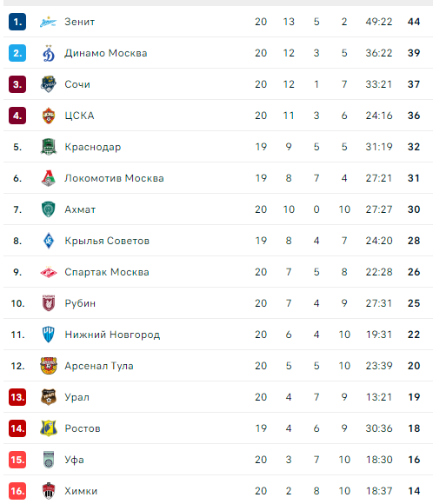
Task: Click the Spartak Moscow diamond logo
Action: [x=48, y=273]
